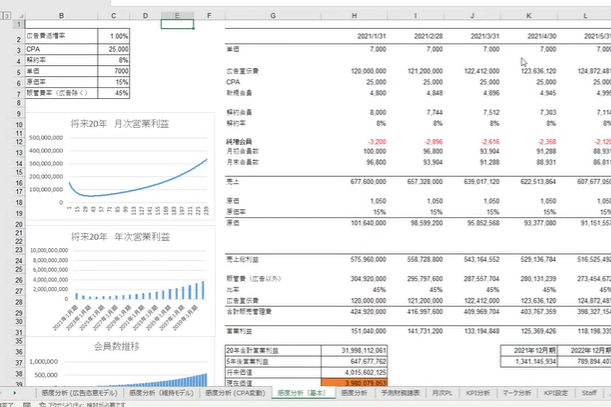
Task: Open the 感度分析 (維持モデル) sheet tab
Action: [161, 393]
